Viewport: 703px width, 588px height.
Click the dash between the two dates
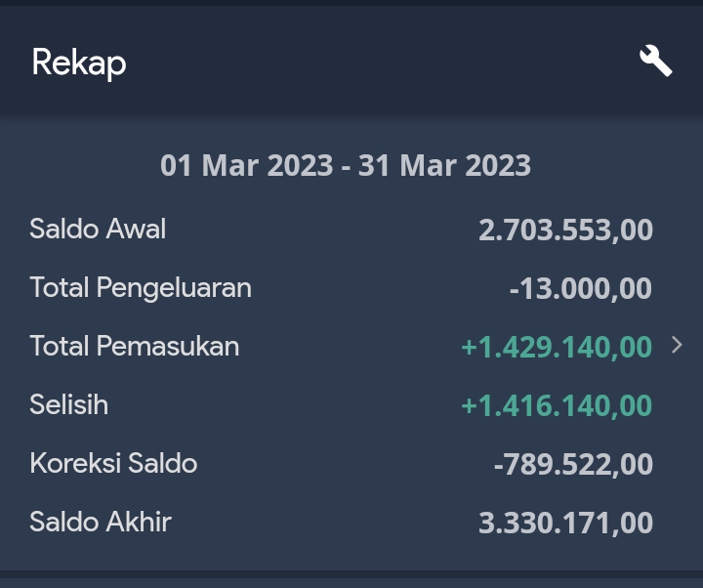click(x=346, y=166)
